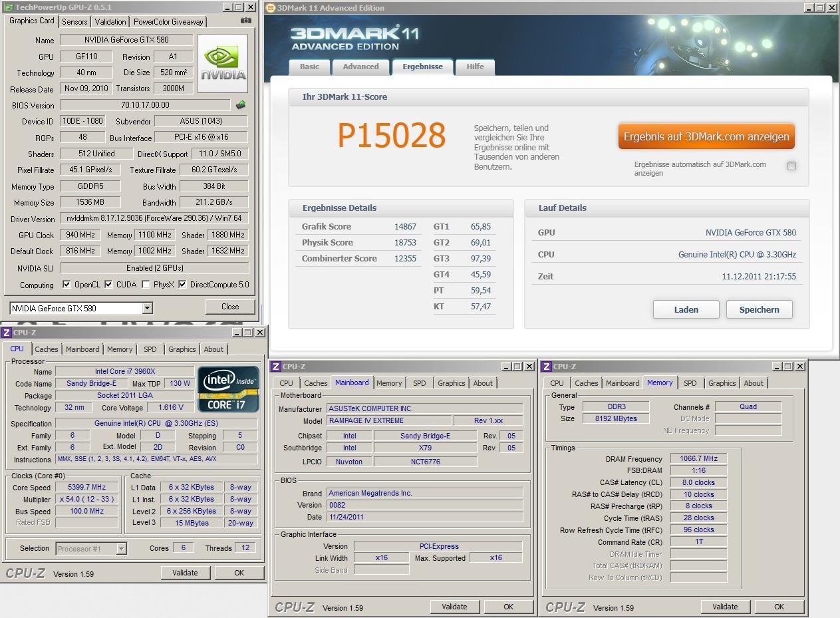The width and height of the screenshot is (840, 618).
Task: Open SPD tab in CPU-Z CPU window
Action: 150,349
